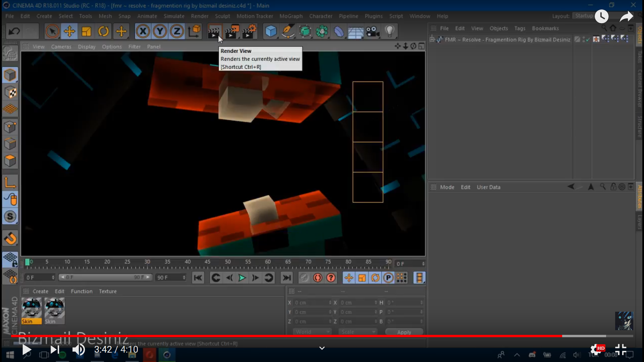This screenshot has width=644, height=362.
Task: Select the Live Selection tool
Action: (x=52, y=32)
